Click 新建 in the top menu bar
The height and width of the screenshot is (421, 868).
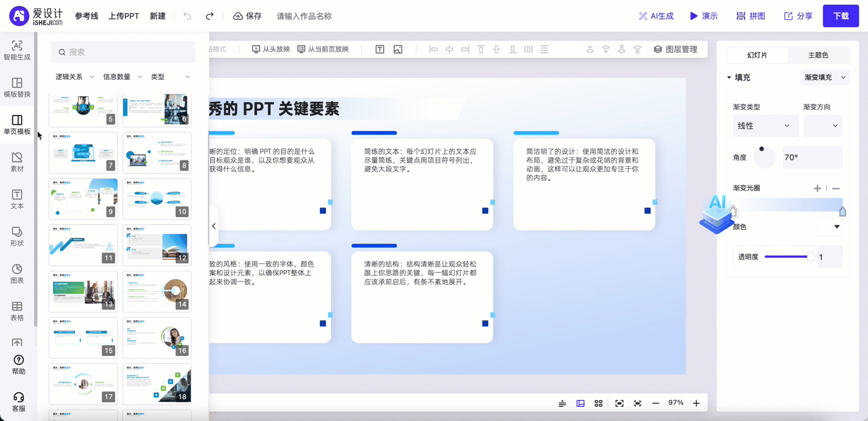158,16
